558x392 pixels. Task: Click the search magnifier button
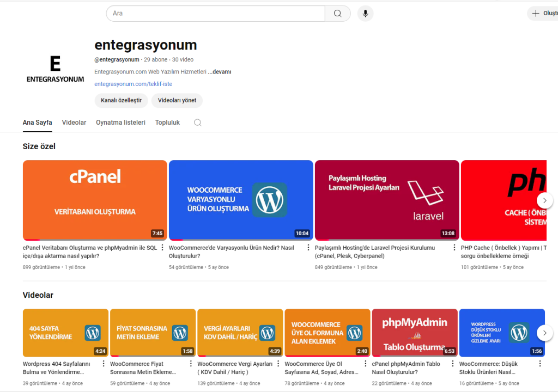coord(338,14)
